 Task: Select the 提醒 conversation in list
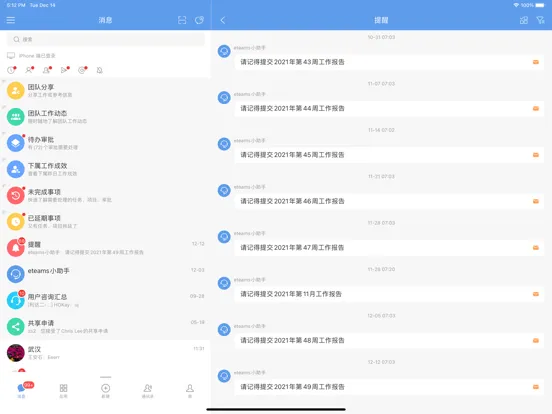pyautogui.click(x=106, y=248)
